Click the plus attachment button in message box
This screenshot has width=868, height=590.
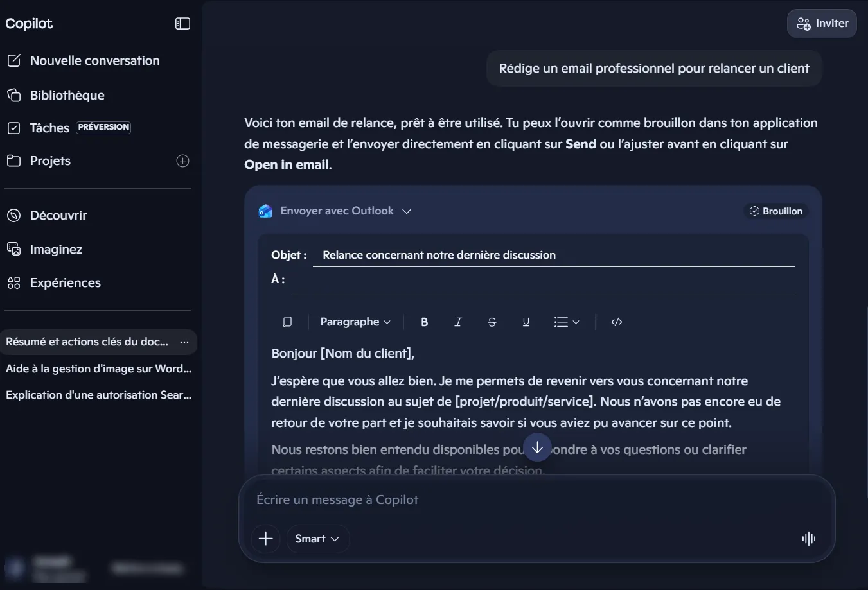[x=265, y=539]
